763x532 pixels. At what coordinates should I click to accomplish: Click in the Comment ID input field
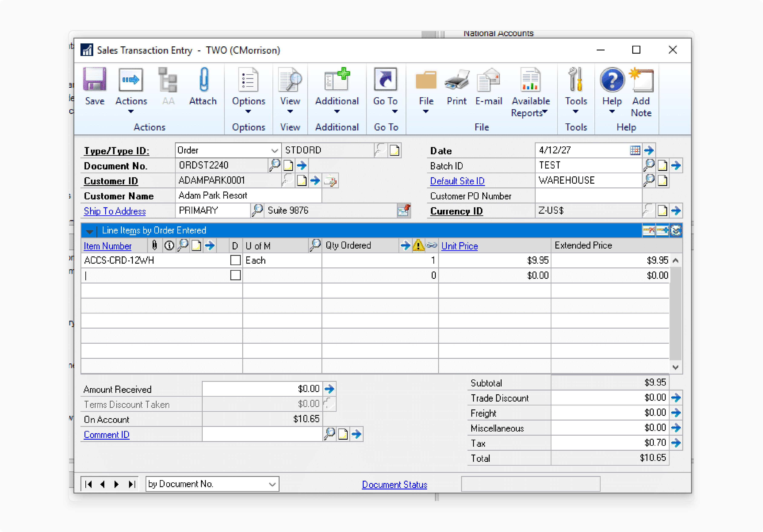262,434
